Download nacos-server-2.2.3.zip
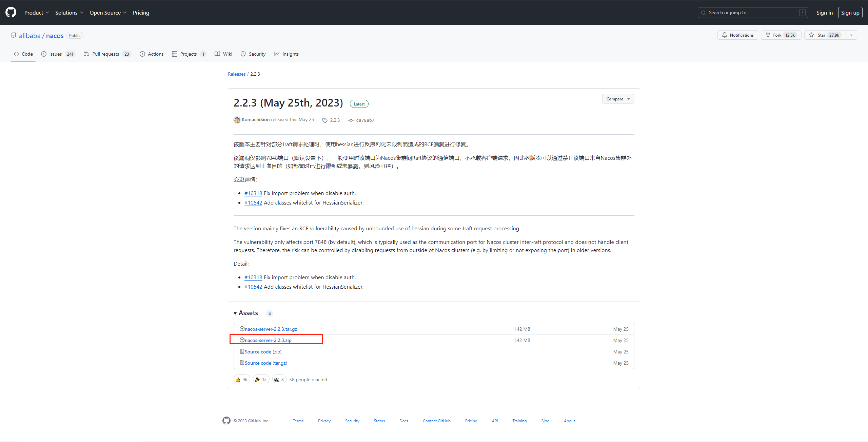Image resolution: width=868 pixels, height=442 pixels. [268, 340]
